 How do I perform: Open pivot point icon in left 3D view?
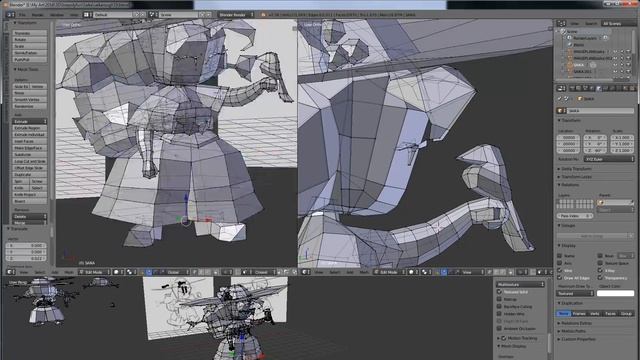coord(131,272)
